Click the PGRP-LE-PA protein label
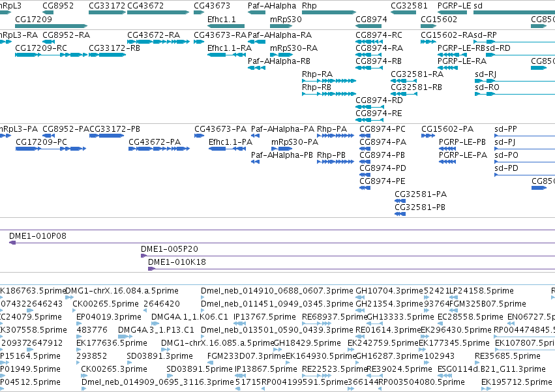The image size is (555, 392). tap(463, 155)
